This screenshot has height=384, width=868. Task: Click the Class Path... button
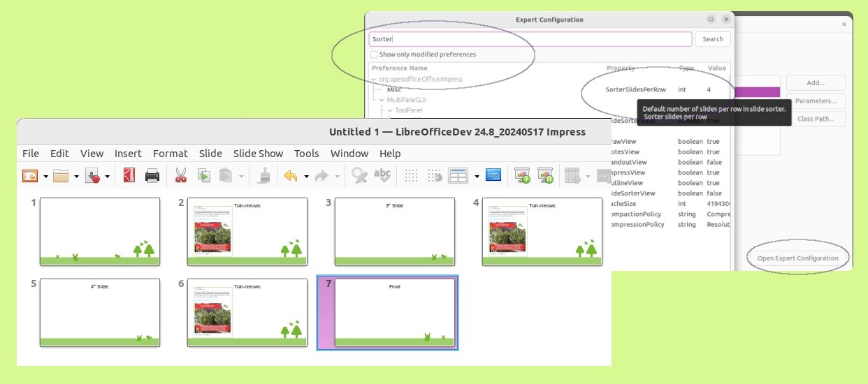[816, 119]
